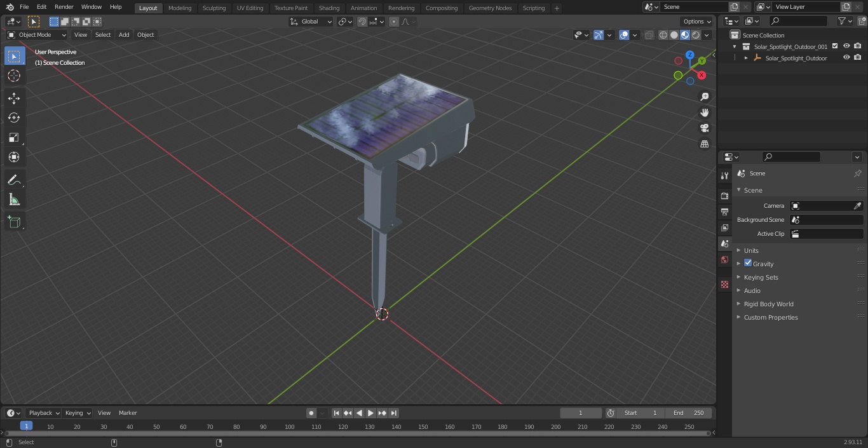Hide Solar_Spotlight_Outdoor object in viewport
The image size is (868, 448).
tap(846, 58)
